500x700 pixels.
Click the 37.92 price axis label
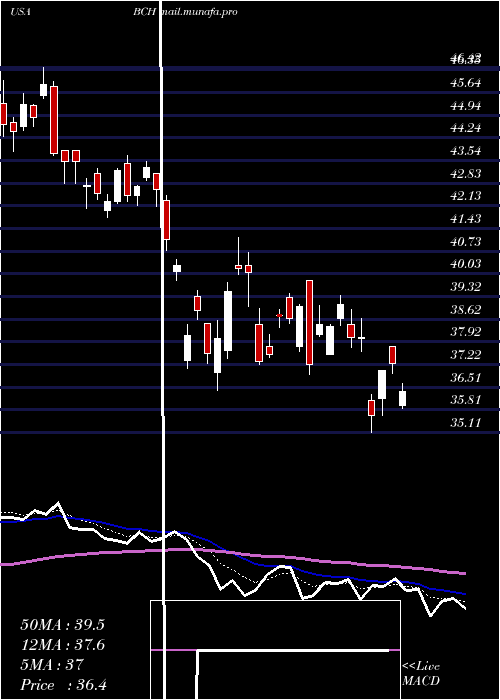click(x=466, y=332)
